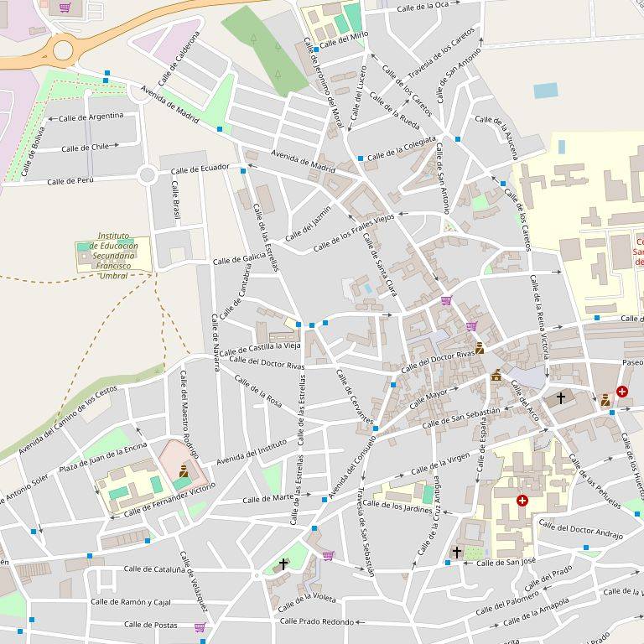644x644 pixels.
Task: Click the red hospital cross beside Paseo label
Action: click(622, 392)
